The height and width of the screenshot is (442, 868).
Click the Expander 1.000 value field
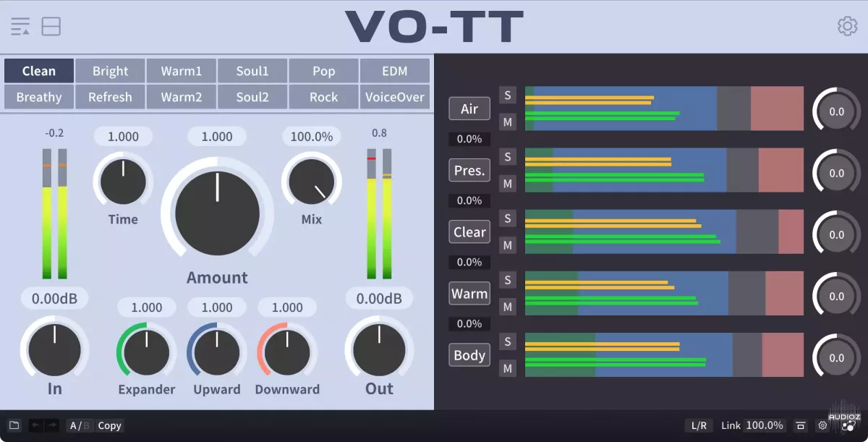[x=146, y=307]
